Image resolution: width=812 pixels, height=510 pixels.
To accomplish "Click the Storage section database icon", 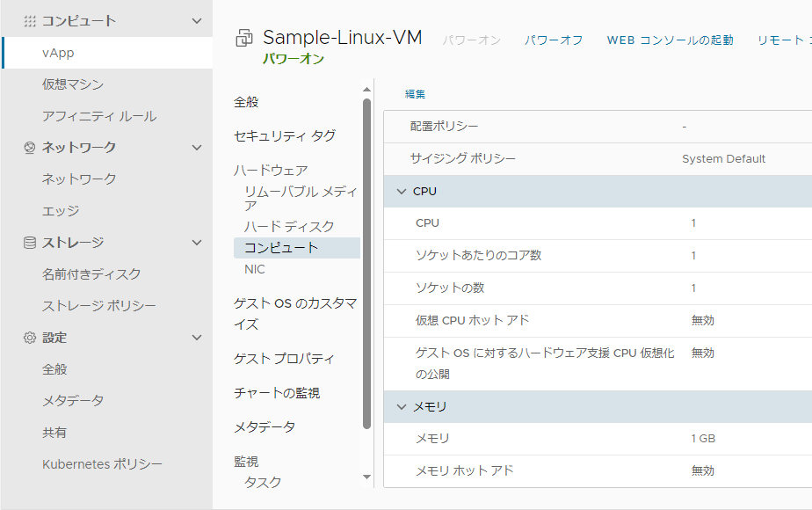I will [x=30, y=243].
